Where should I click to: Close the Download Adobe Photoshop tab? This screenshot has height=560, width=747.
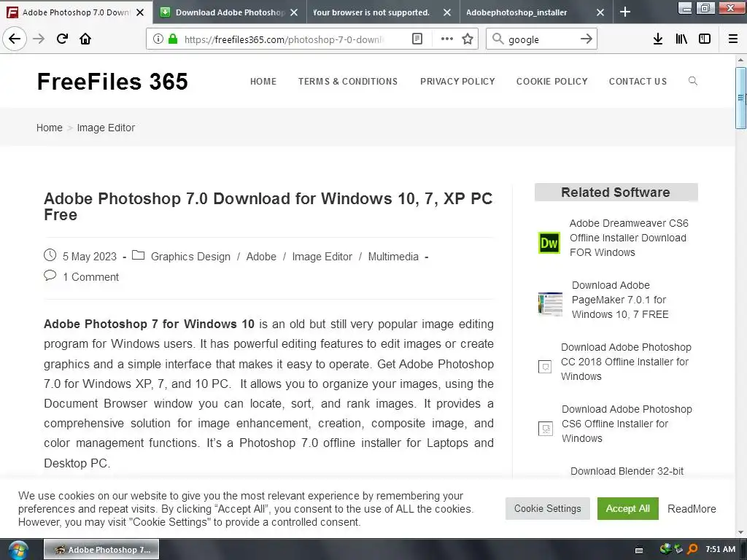[294, 12]
